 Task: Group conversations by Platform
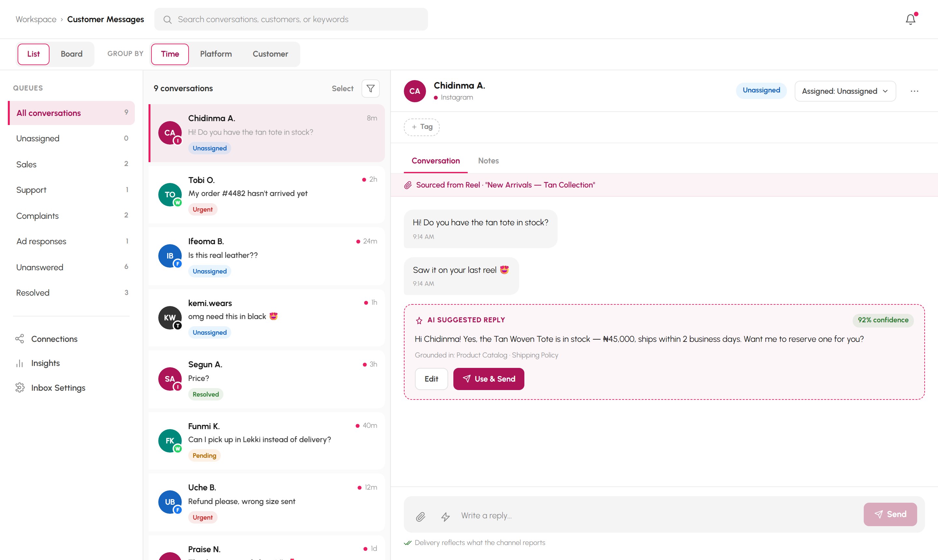click(216, 54)
